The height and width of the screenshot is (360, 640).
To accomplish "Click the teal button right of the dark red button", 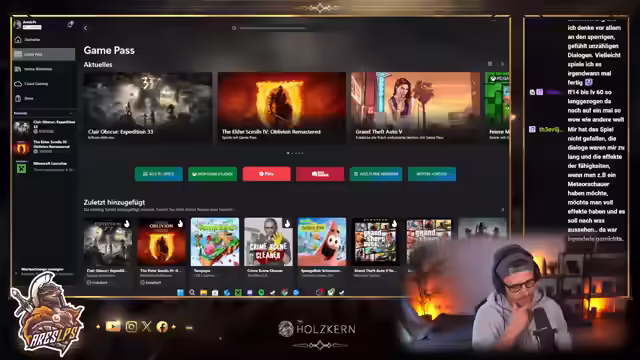I will click(376, 174).
